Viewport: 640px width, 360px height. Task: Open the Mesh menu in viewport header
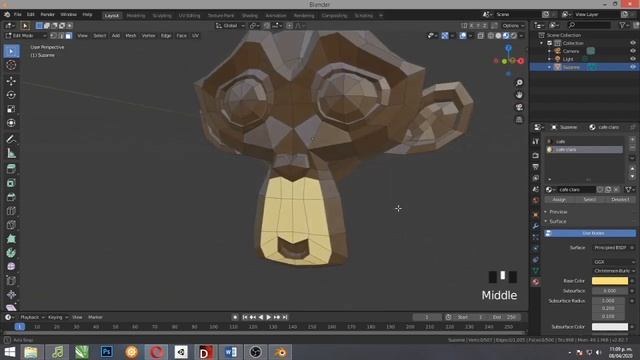point(131,36)
